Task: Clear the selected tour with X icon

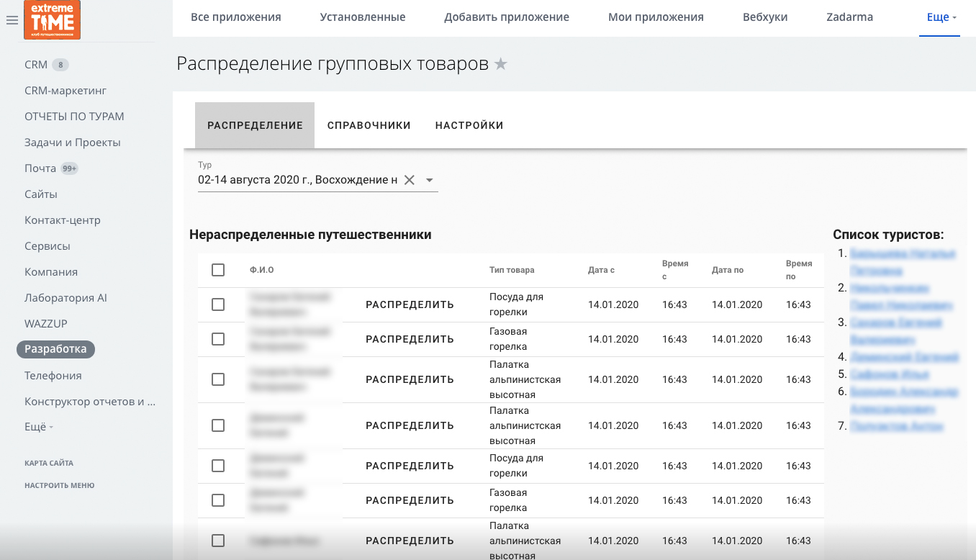Action: click(409, 180)
